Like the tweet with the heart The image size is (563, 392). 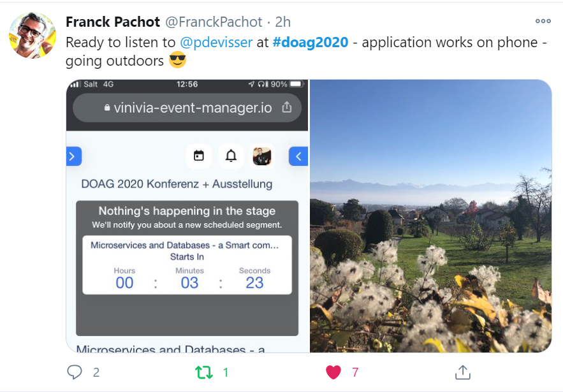coord(333,372)
